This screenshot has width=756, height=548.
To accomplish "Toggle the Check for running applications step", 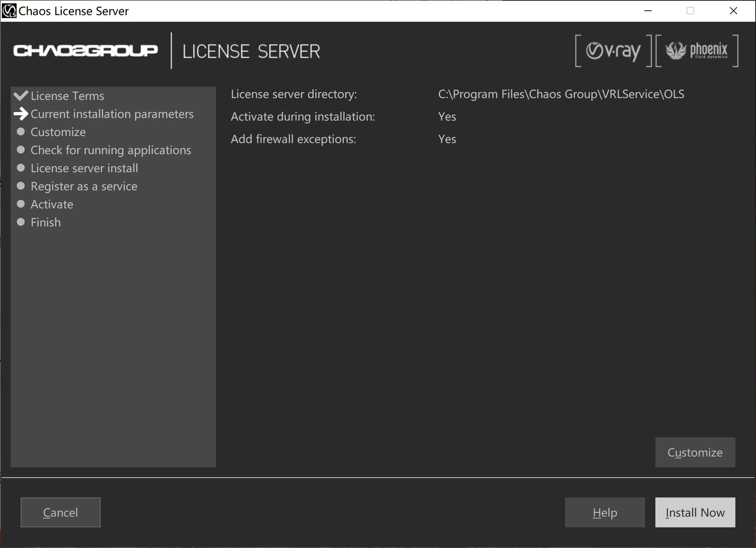I will (110, 149).
